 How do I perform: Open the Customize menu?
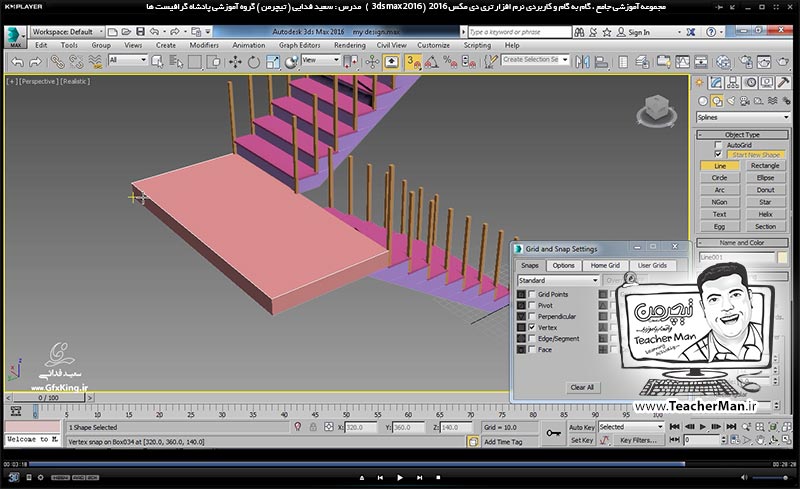tap(433, 45)
